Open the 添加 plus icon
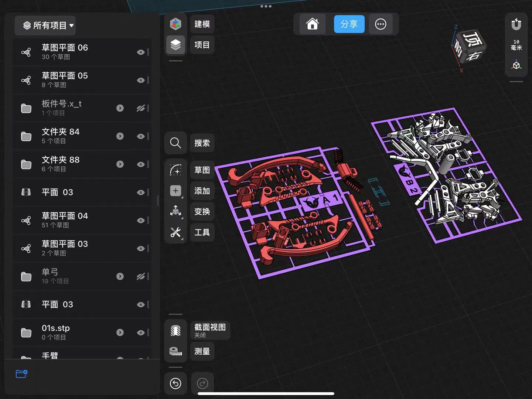Image resolution: width=532 pixels, height=399 pixels. pos(175,191)
